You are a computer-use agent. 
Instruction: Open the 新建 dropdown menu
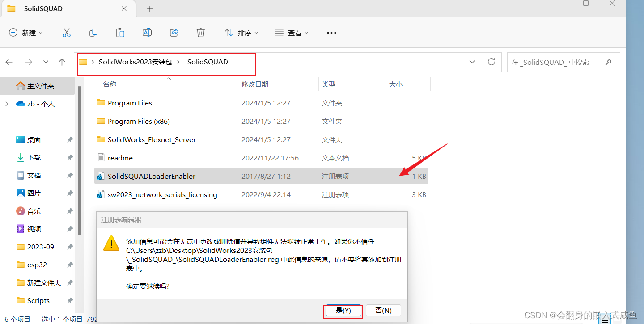[26, 33]
